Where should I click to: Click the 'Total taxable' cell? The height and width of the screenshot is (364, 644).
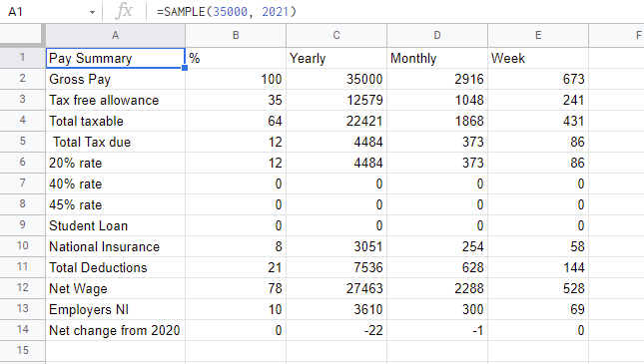(x=116, y=121)
